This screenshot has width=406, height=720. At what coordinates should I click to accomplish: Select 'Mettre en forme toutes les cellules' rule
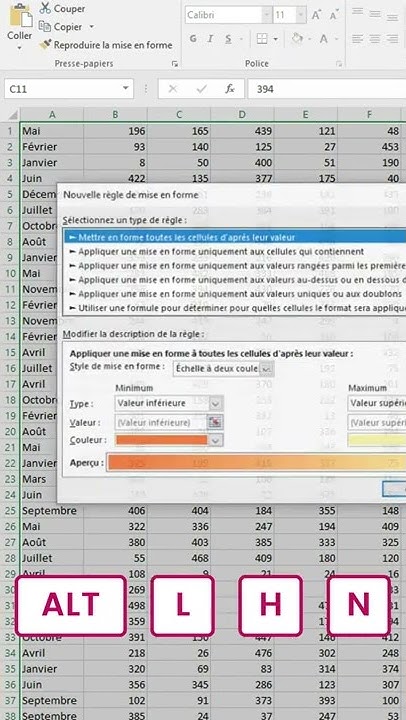coord(235,237)
